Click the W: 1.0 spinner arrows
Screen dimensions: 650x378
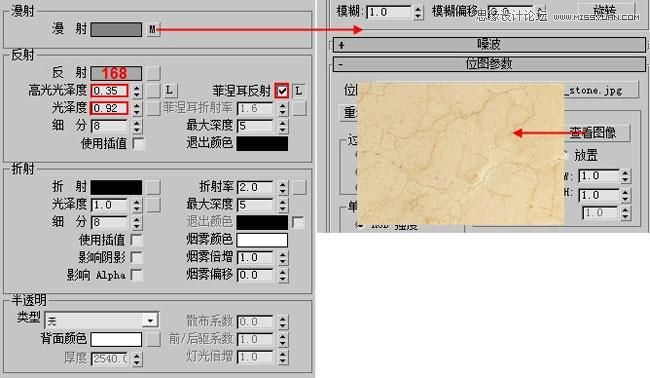626,176
